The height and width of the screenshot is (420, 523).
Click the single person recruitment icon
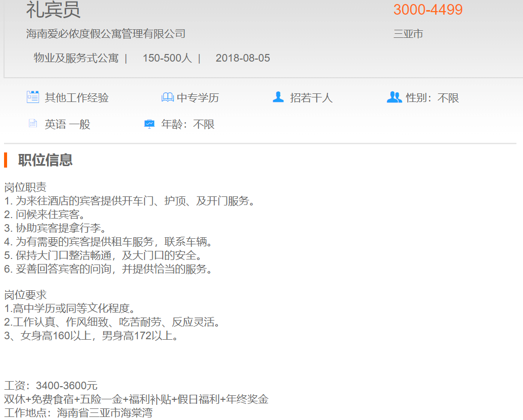pyautogui.click(x=278, y=97)
